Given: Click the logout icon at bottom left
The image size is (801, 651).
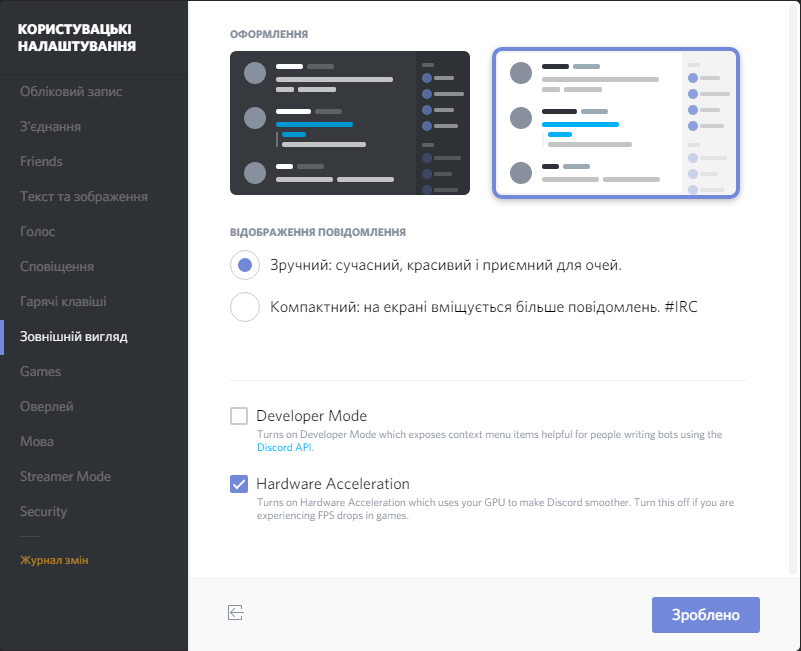Looking at the screenshot, I should 236,612.
